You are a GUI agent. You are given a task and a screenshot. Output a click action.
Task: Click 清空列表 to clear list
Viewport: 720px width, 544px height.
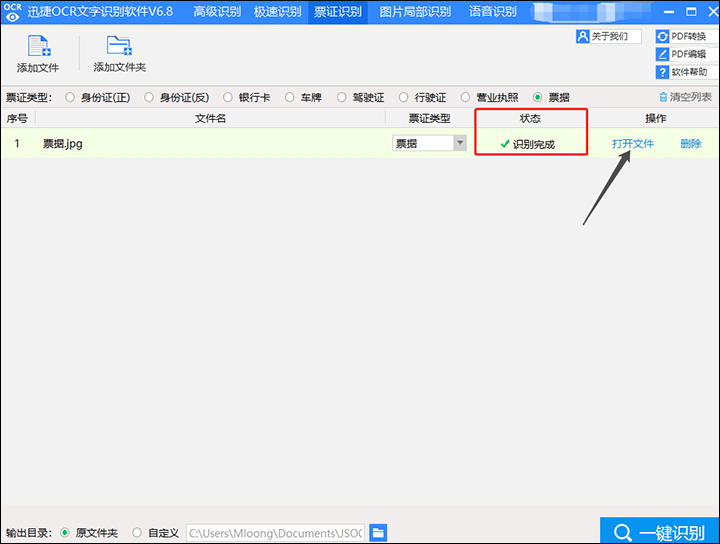click(691, 97)
